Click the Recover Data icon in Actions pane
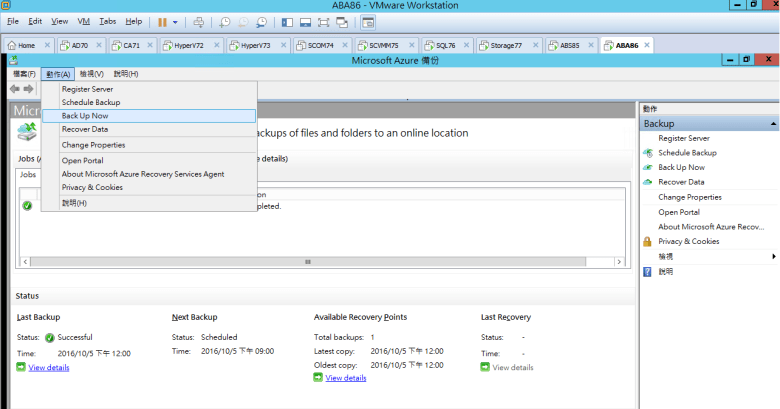Screen dimensions: 780x409 tap(648, 182)
